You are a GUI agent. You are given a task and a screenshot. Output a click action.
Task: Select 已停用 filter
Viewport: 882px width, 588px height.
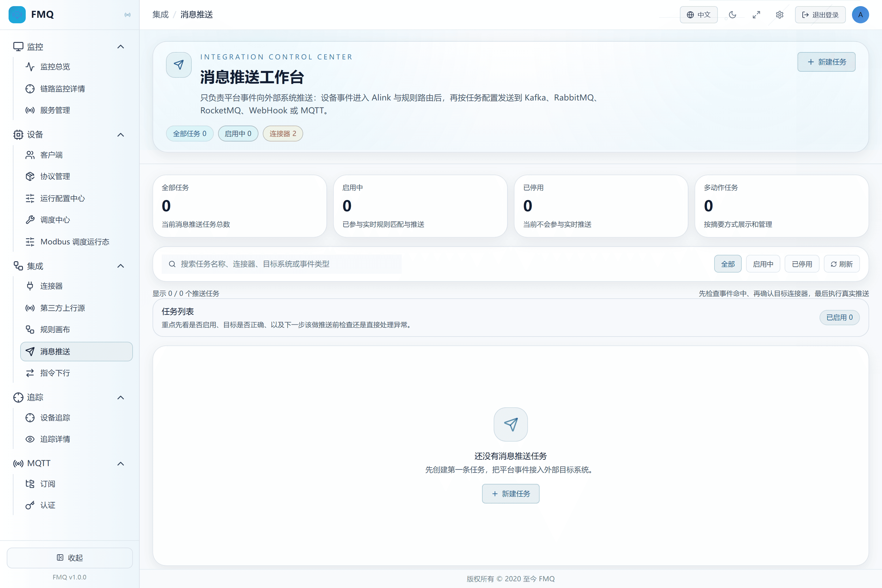pos(802,264)
